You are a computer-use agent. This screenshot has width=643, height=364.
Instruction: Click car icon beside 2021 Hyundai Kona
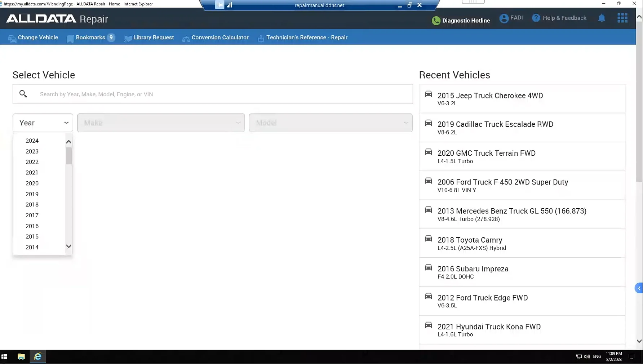tap(428, 325)
